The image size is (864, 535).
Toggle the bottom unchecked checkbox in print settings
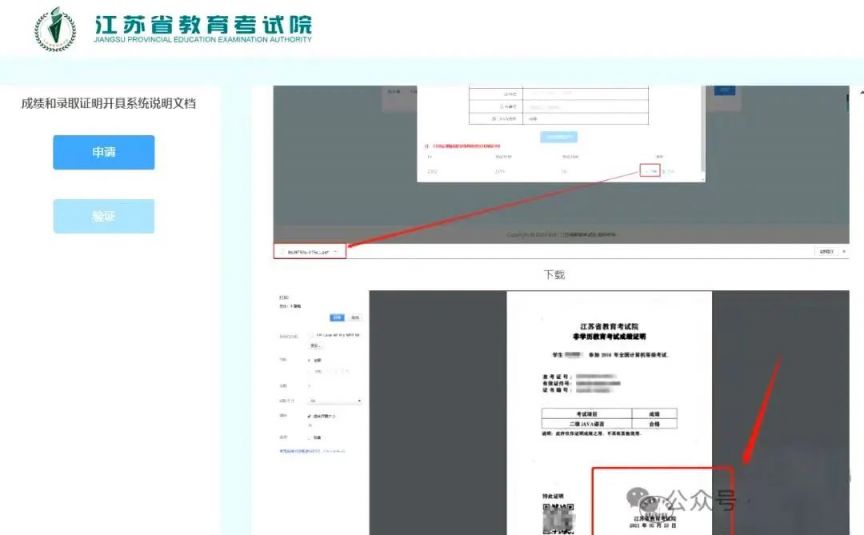(310, 437)
